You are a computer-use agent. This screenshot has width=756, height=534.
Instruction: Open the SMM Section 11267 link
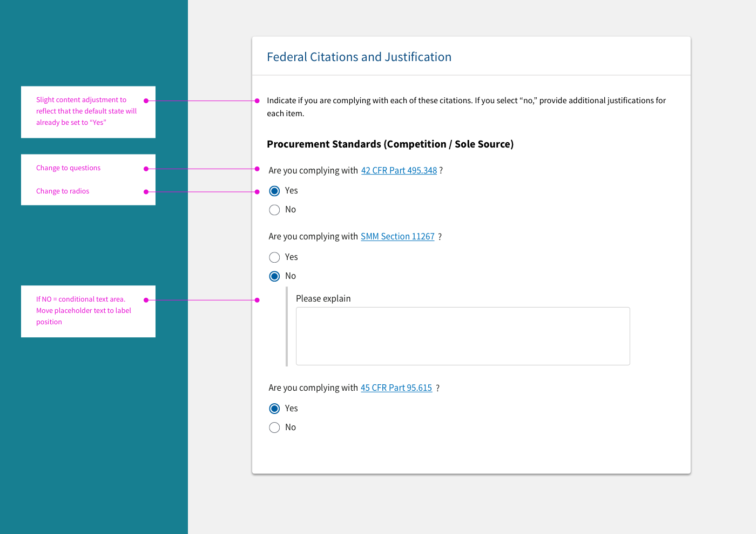(x=397, y=236)
